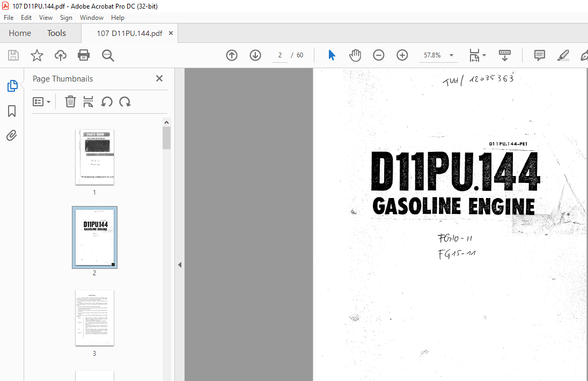Select page 1 thumbnail
The image size is (588, 381).
coord(94,157)
